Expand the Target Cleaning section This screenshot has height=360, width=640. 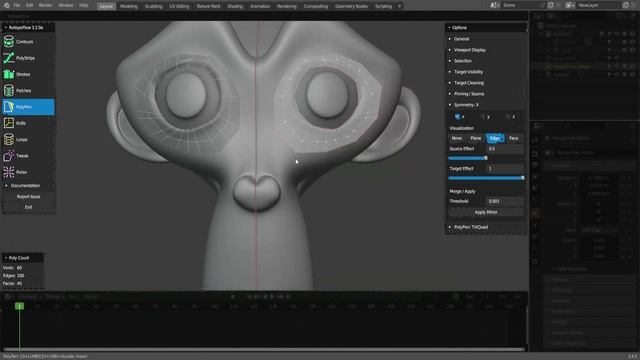click(x=485, y=83)
